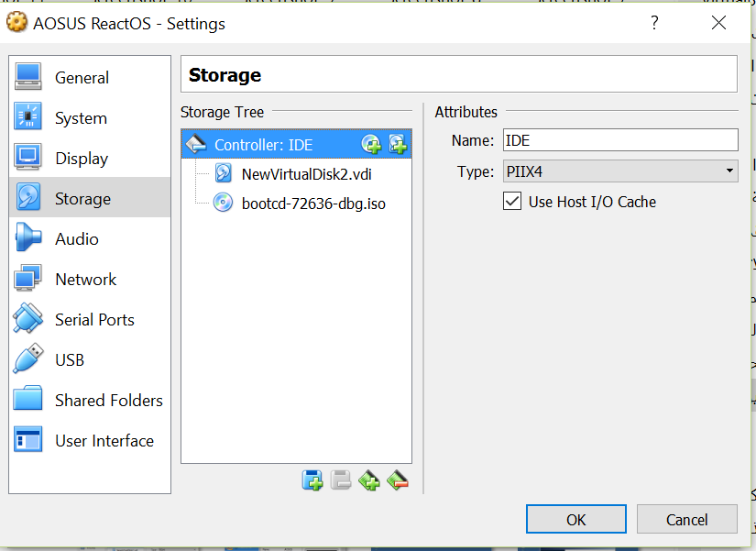The width and height of the screenshot is (756, 551).
Task: Add hard disk to IDE controller
Action: pyautogui.click(x=398, y=144)
